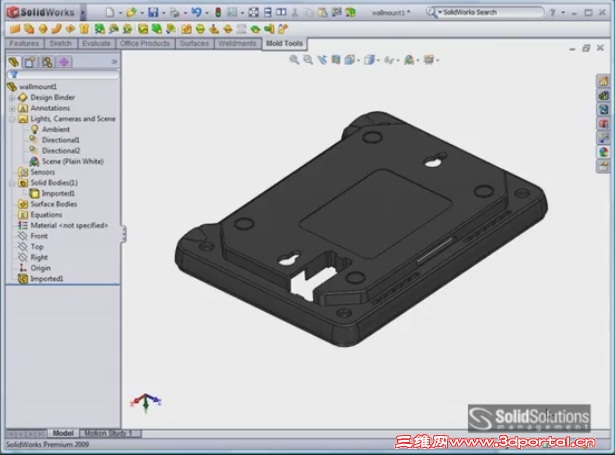Switch to the Sketch tab

tap(60, 44)
